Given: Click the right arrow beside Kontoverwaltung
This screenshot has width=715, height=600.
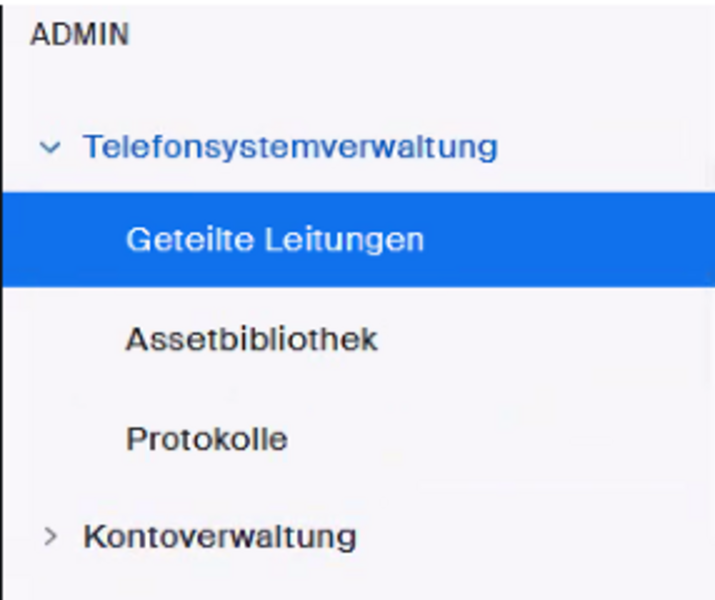Looking at the screenshot, I should [50, 537].
